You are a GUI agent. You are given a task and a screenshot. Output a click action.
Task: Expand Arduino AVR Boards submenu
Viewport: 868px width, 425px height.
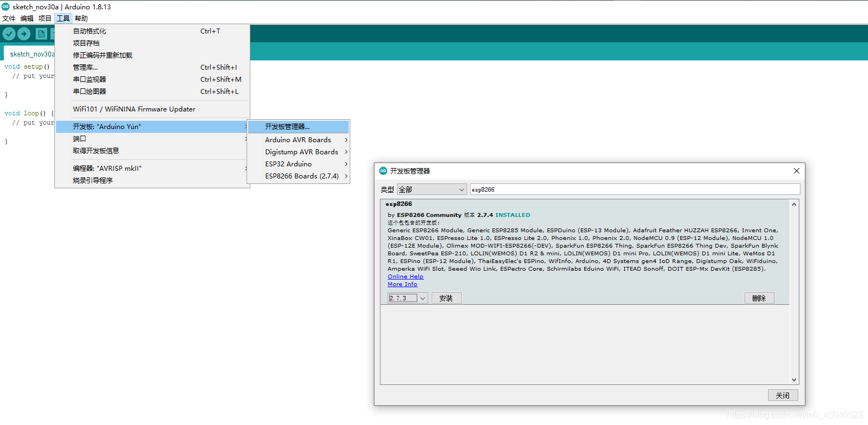point(298,140)
